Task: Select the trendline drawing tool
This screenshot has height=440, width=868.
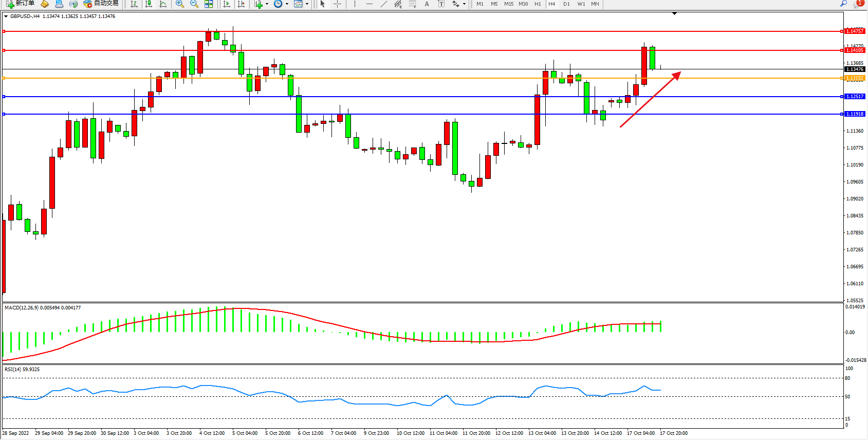Action: click(x=383, y=4)
